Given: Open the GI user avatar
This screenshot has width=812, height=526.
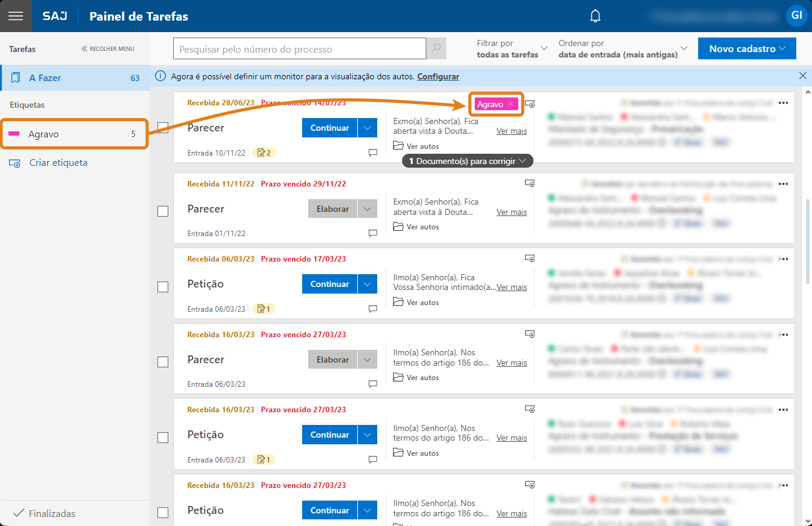Looking at the screenshot, I should coord(796,16).
